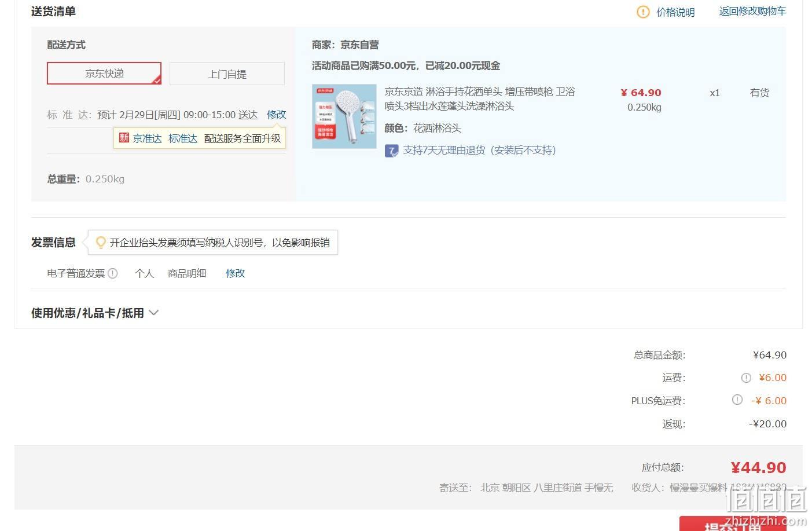Click color option text 花洒淋浴头
This screenshot has height=531, width=812.
click(437, 128)
